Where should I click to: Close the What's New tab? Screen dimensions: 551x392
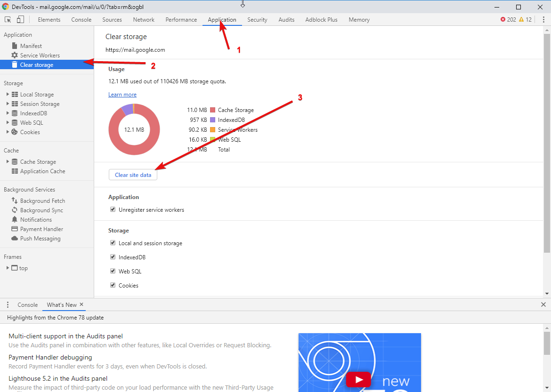tap(81, 304)
